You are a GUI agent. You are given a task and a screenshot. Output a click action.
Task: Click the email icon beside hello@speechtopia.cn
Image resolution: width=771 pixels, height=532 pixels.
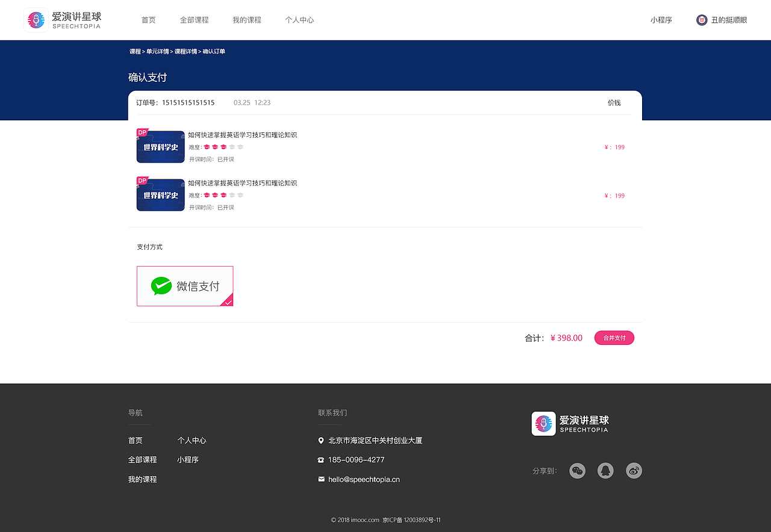click(321, 478)
